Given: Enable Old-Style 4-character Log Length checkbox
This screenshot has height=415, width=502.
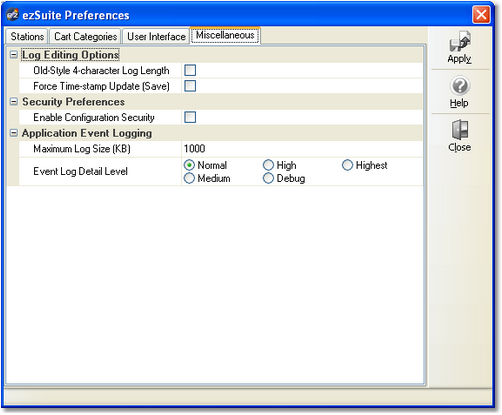Looking at the screenshot, I should pyautogui.click(x=190, y=70).
